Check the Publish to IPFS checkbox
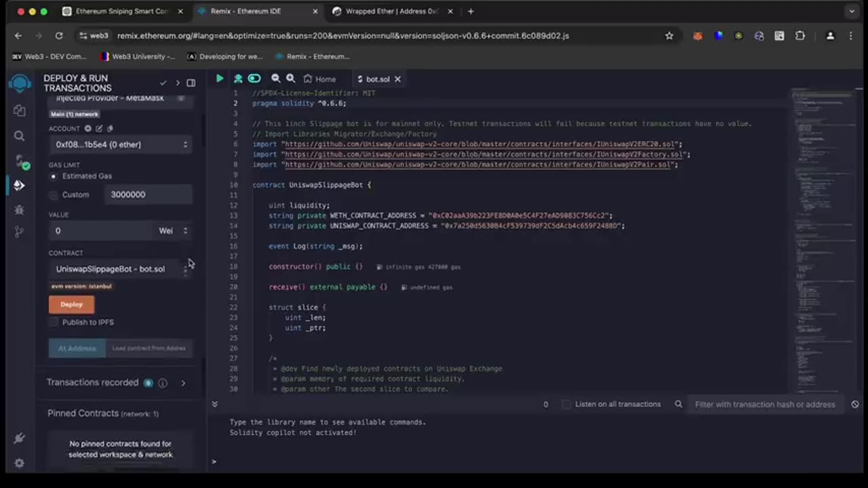The width and height of the screenshot is (868, 488). tap(54, 322)
